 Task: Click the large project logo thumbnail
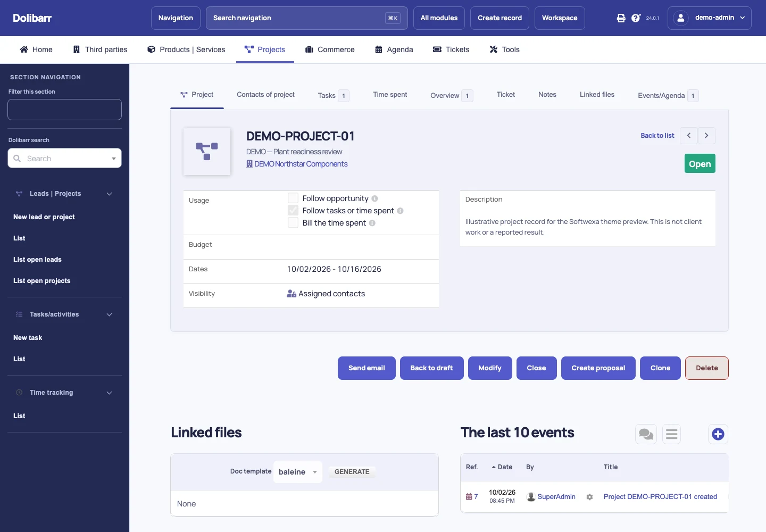point(207,152)
